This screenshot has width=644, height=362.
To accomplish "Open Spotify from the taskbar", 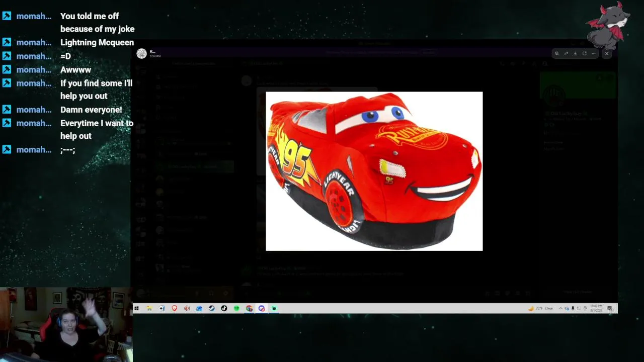I will tap(236, 308).
